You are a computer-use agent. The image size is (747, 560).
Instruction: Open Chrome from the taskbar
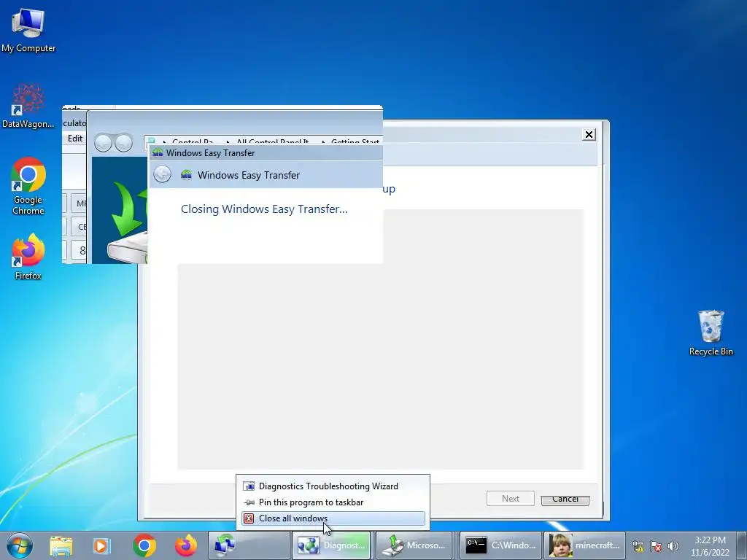(x=144, y=545)
